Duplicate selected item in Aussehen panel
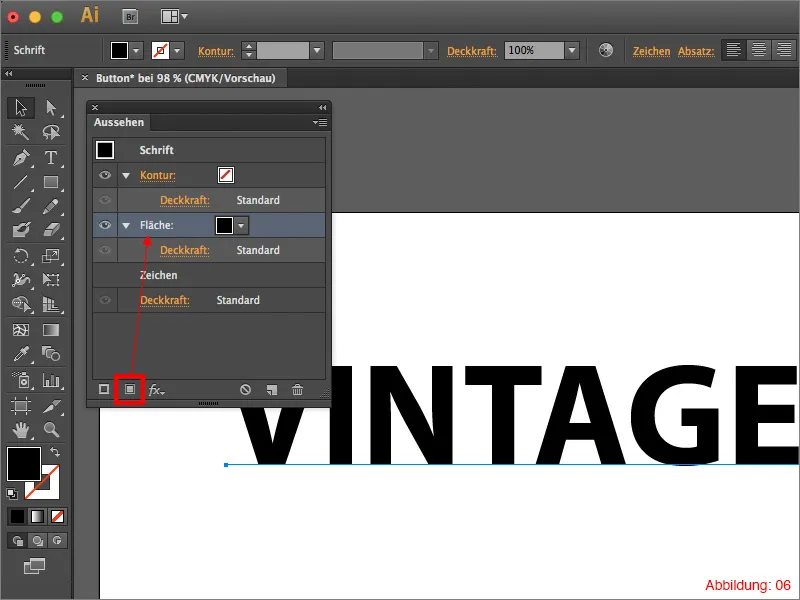Image resolution: width=800 pixels, height=600 pixels. click(272, 390)
